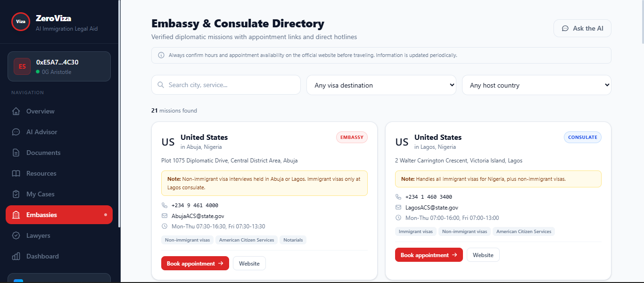Expand the Any host country dropdown
The width and height of the screenshot is (644, 283).
pyautogui.click(x=537, y=85)
